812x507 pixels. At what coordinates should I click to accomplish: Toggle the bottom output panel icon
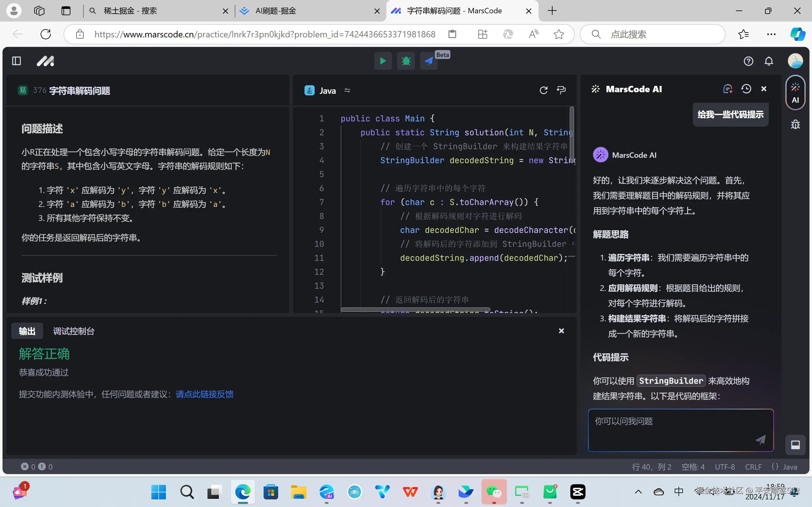(795, 445)
